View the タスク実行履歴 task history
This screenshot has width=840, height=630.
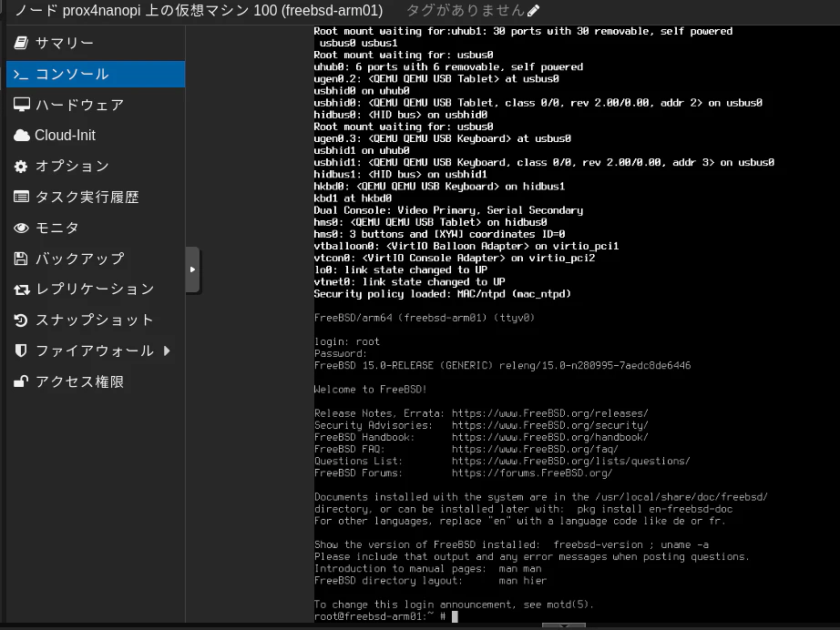(x=96, y=197)
